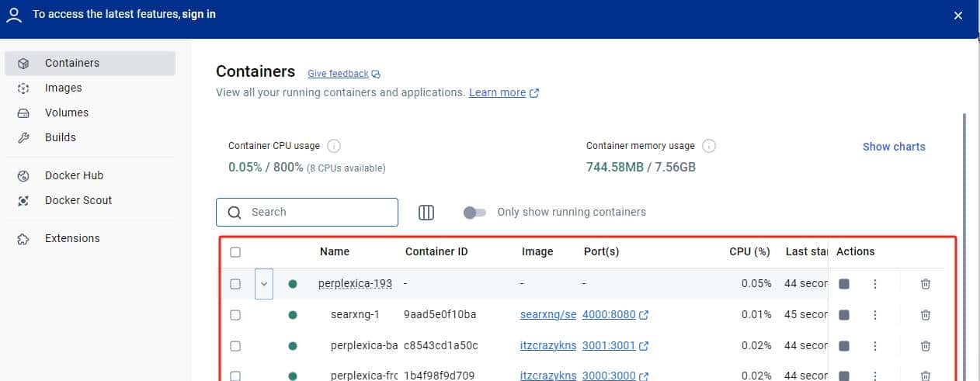Open image link in perplexica-fro row
The image size is (980, 381).
548,376
